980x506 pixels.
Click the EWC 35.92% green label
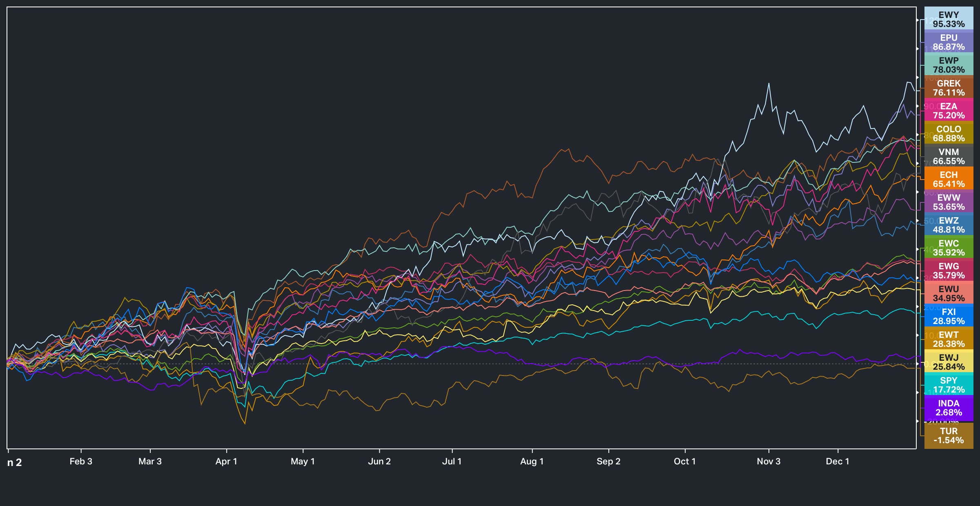pyautogui.click(x=948, y=248)
